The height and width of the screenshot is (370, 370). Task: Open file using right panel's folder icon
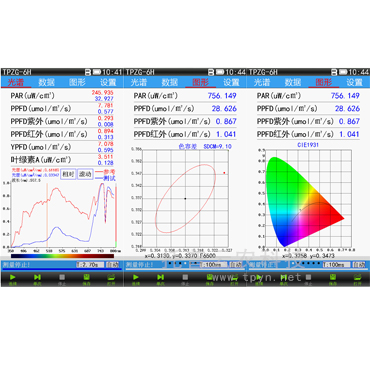point(357,278)
